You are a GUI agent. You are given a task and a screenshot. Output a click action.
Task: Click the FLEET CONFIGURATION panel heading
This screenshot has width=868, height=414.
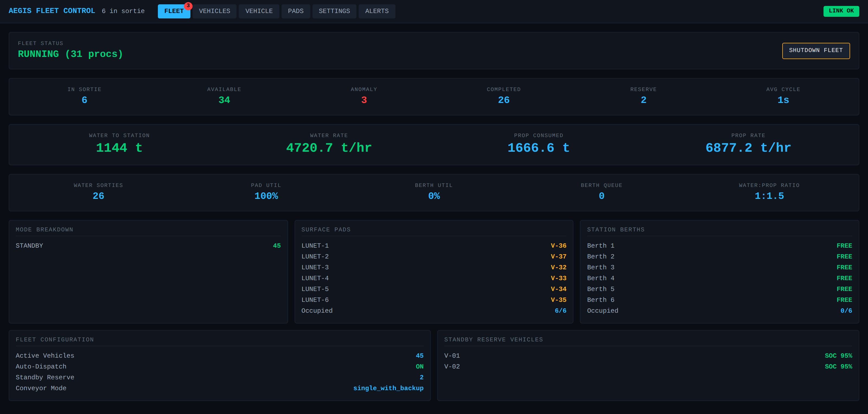click(55, 339)
